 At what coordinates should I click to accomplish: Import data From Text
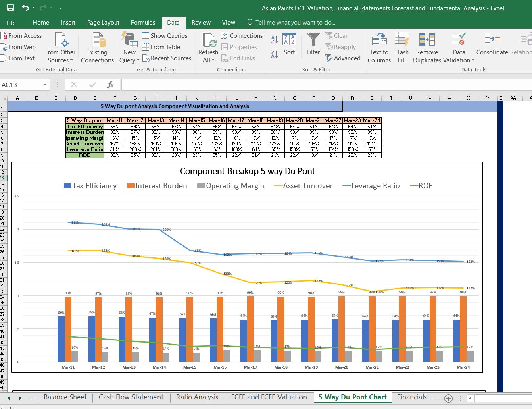(x=18, y=58)
